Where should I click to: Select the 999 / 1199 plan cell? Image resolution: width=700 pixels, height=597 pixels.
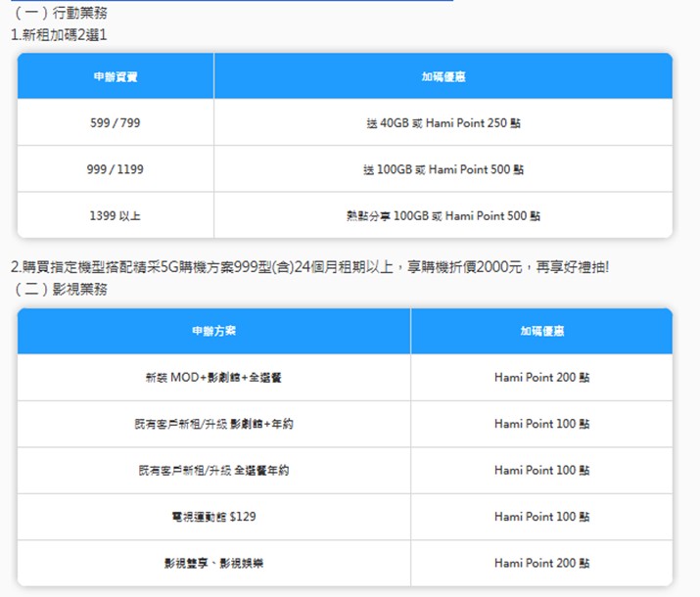[116, 169]
